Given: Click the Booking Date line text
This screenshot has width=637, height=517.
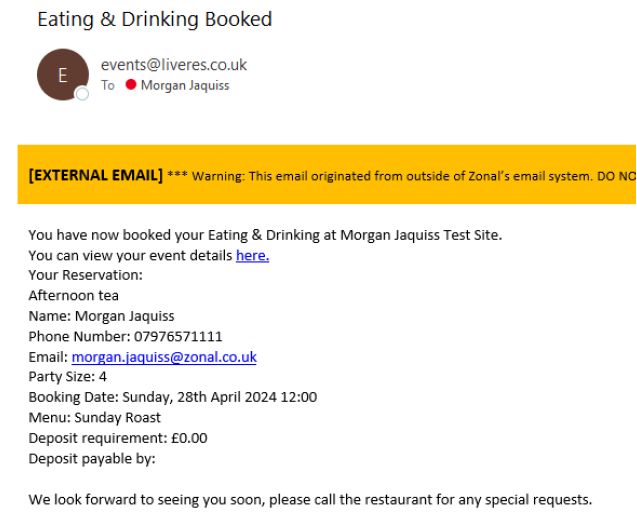Looking at the screenshot, I should coord(173,397).
